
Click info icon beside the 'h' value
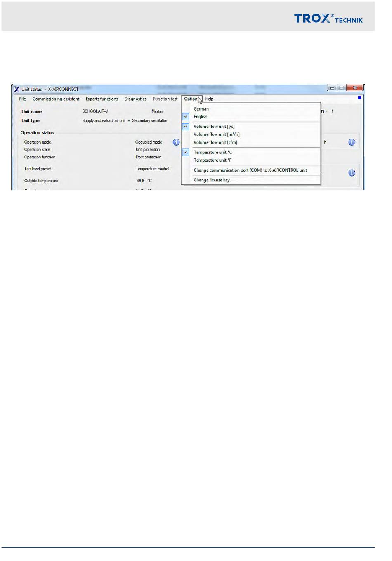coord(352,142)
